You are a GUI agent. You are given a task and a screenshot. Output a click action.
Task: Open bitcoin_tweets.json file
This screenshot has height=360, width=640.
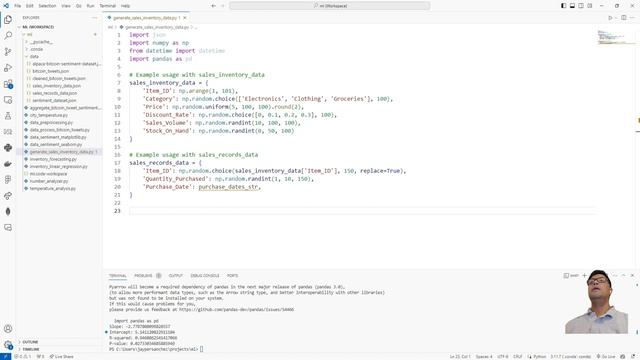tap(51, 71)
